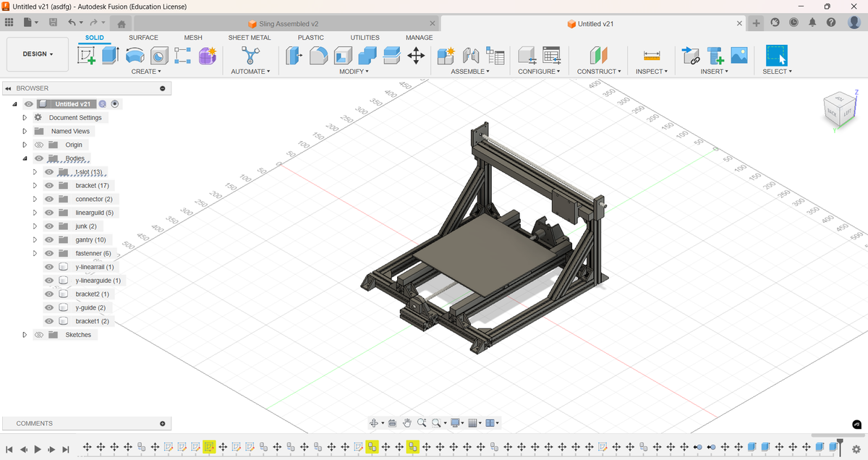868x460 pixels.
Task: Switch to the MESH tab
Action: 193,38
